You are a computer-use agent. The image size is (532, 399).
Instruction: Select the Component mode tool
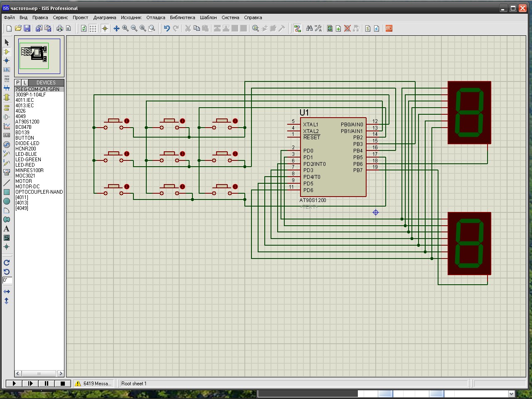tap(7, 52)
